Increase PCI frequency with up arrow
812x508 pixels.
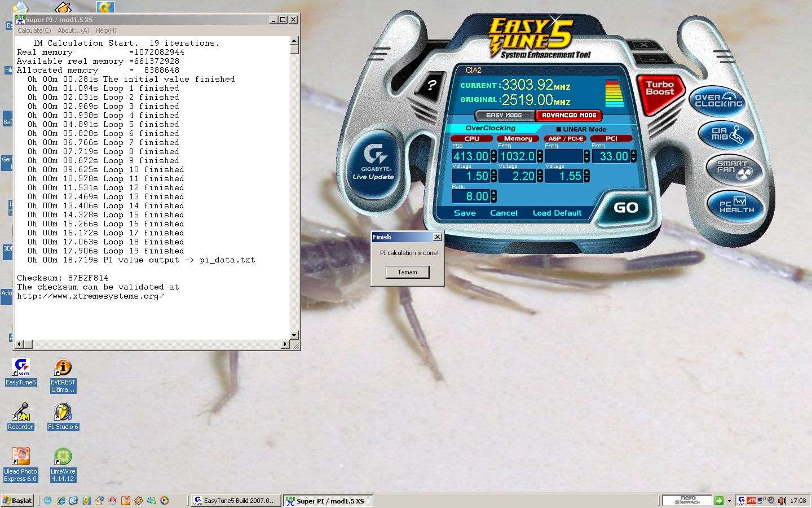click(x=634, y=153)
